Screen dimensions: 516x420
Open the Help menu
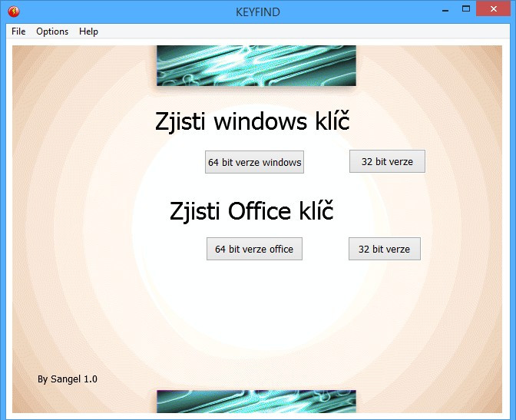click(88, 31)
